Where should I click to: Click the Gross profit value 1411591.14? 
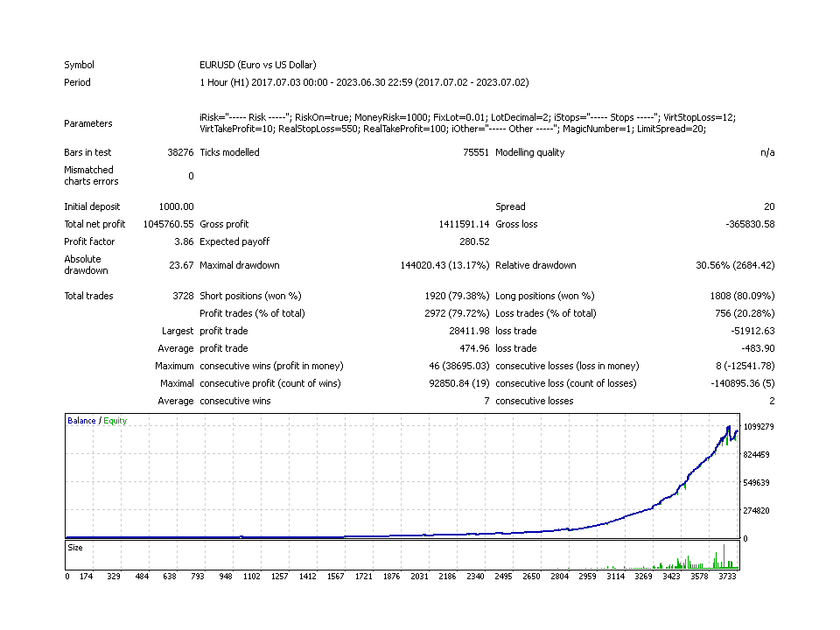(464, 225)
